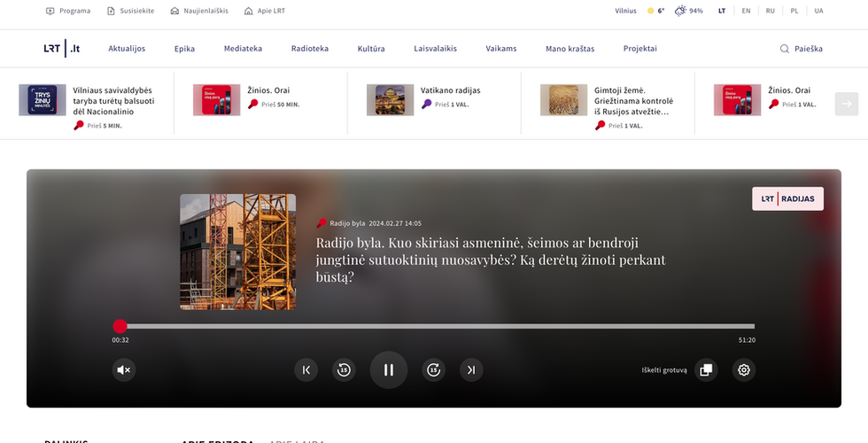Open Trys žinių minutės thumbnail
The width and height of the screenshot is (868, 443).
click(43, 99)
